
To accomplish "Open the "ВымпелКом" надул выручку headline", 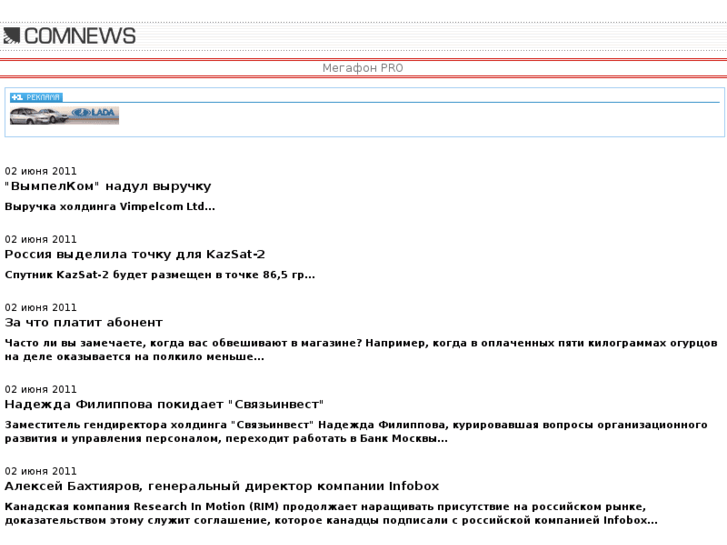I will pyautogui.click(x=108, y=186).
